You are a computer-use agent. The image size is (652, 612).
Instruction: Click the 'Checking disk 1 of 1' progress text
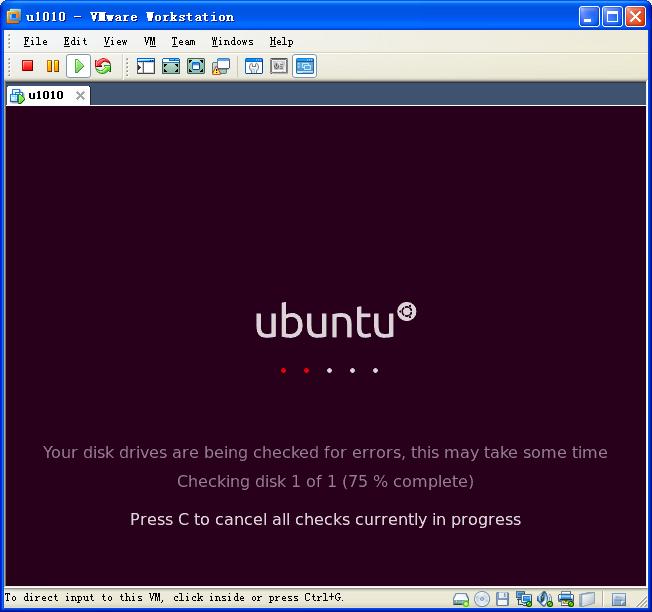point(325,481)
